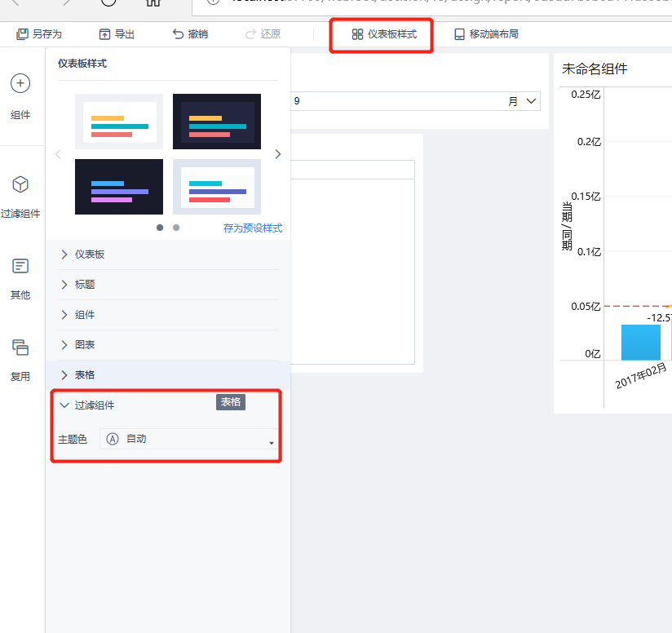672x633 pixels.
Task: Click the 0.05亿 axis label
Action: pos(586,307)
